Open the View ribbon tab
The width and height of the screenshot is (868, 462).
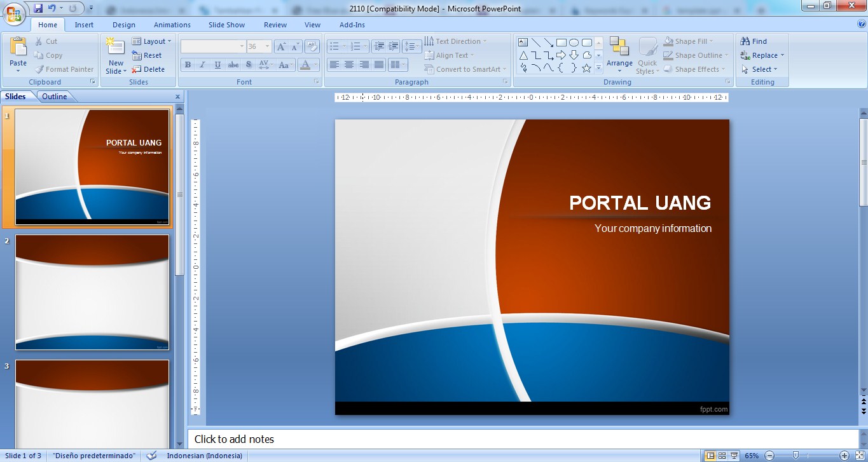[312, 25]
